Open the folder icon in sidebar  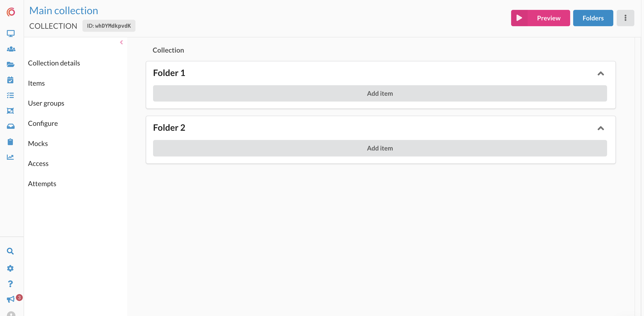(11, 64)
